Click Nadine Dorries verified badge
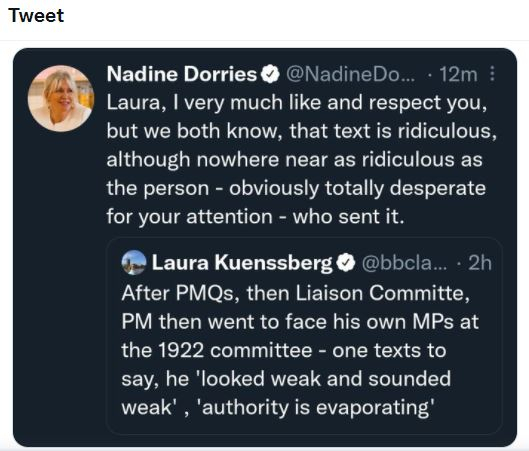529x451 pixels. pos(270,74)
